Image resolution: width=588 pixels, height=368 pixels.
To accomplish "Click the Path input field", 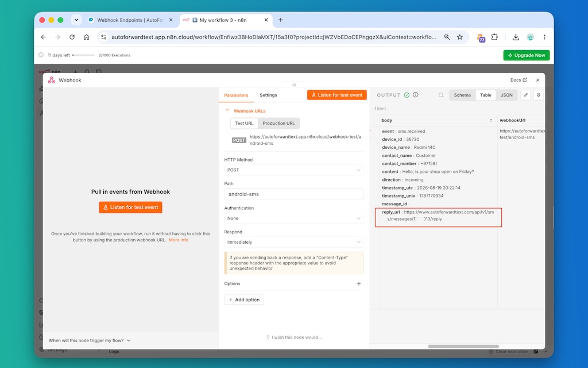I will [x=293, y=194].
